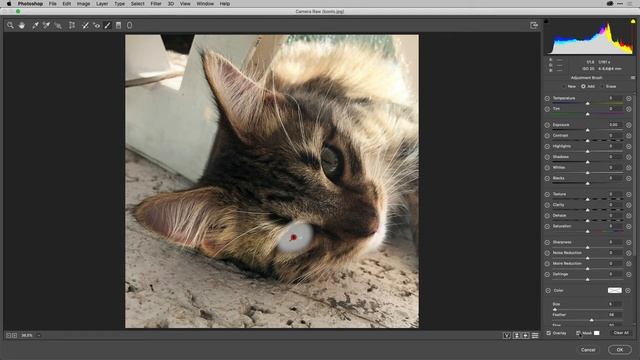This screenshot has height=360, width=640.
Task: Toggle the Overlay checkbox
Action: (549, 333)
